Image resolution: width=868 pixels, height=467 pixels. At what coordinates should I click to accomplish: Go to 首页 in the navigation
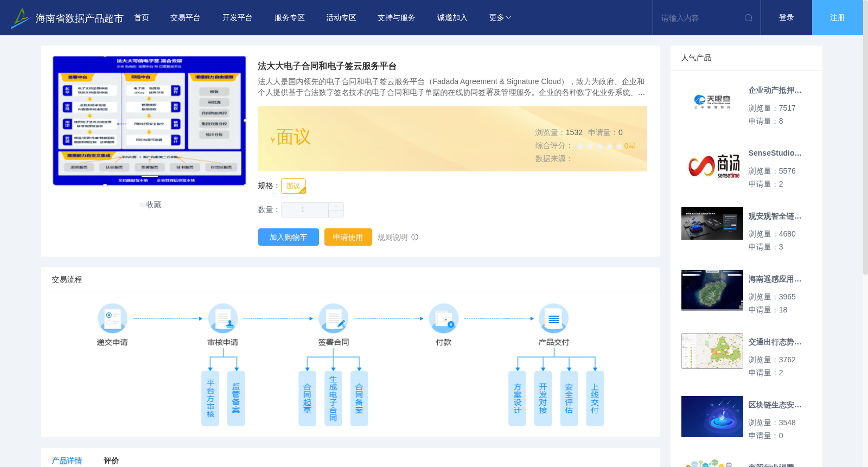click(x=142, y=18)
